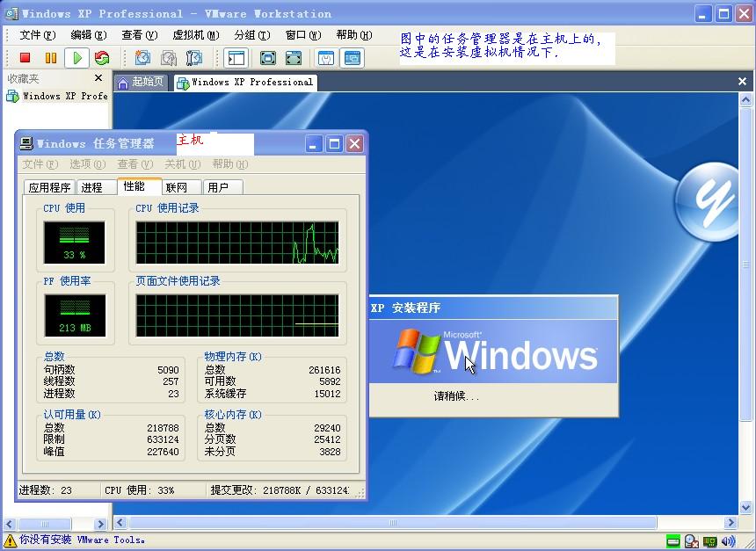Open the VMware 编辑 menu
The width and height of the screenshot is (756, 551).
[x=88, y=35]
